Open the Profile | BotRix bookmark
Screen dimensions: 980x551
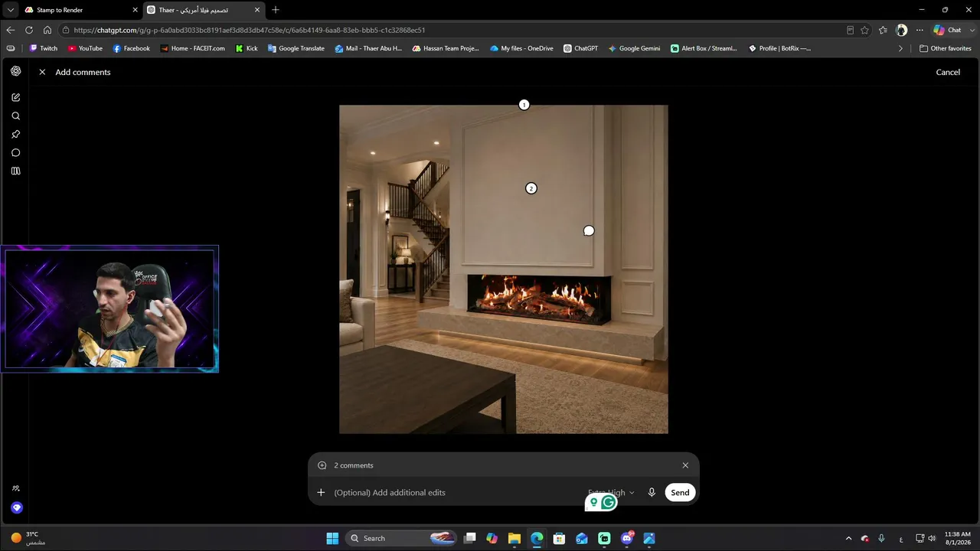779,48
